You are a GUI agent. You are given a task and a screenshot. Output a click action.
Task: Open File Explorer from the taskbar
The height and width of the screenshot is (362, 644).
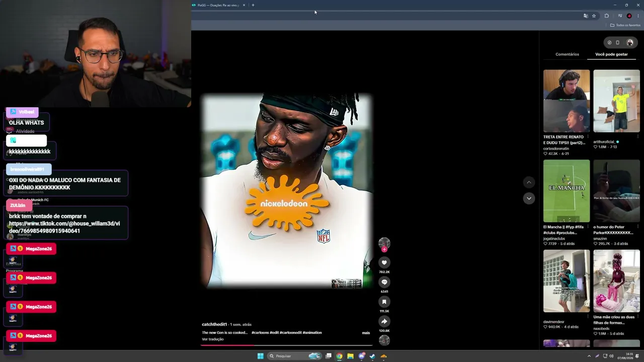pyautogui.click(x=350, y=356)
